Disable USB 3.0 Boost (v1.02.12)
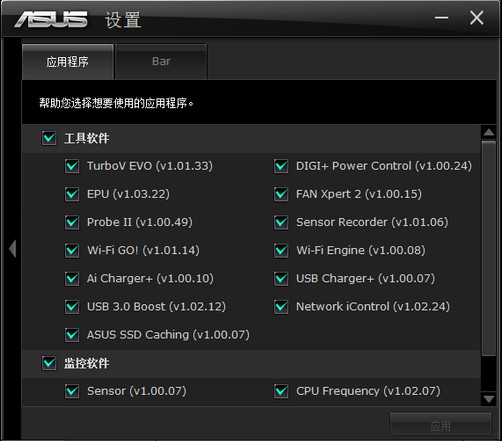Image resolution: width=502 pixels, height=441 pixels. tap(72, 307)
